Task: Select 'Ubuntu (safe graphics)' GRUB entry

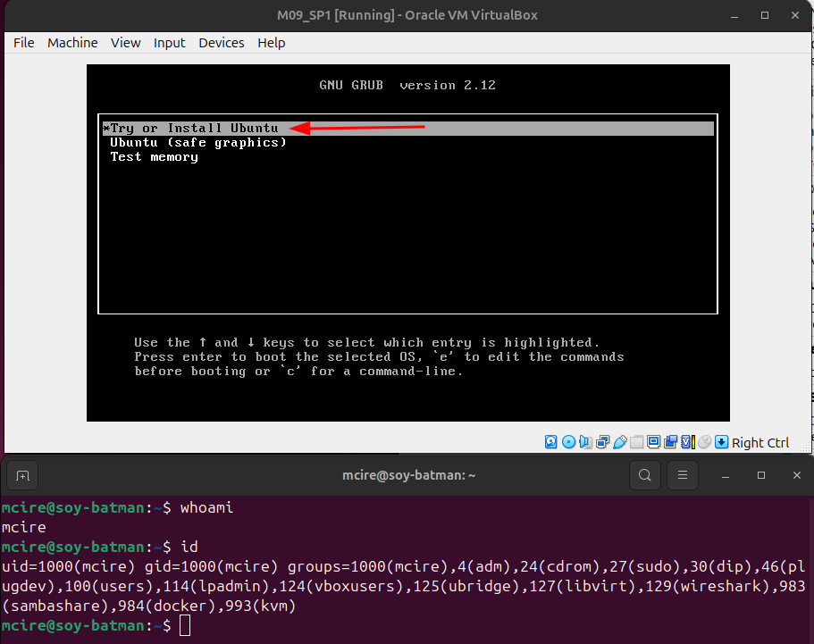Action: [198, 143]
